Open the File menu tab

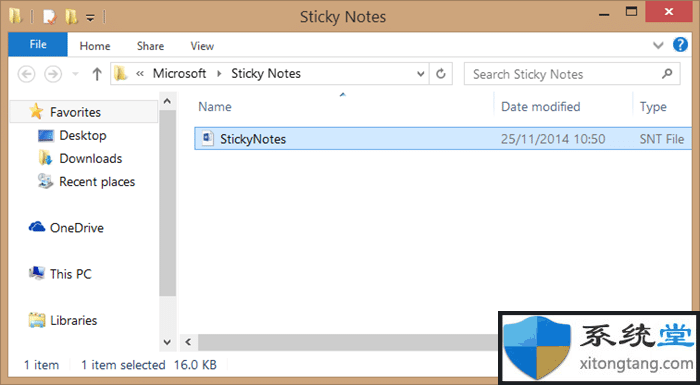38,44
